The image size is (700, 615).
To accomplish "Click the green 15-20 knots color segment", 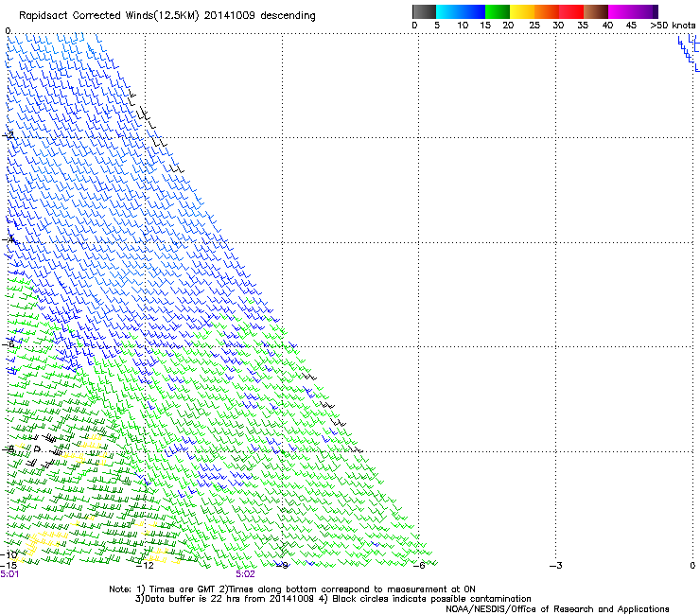I will pos(498,11).
